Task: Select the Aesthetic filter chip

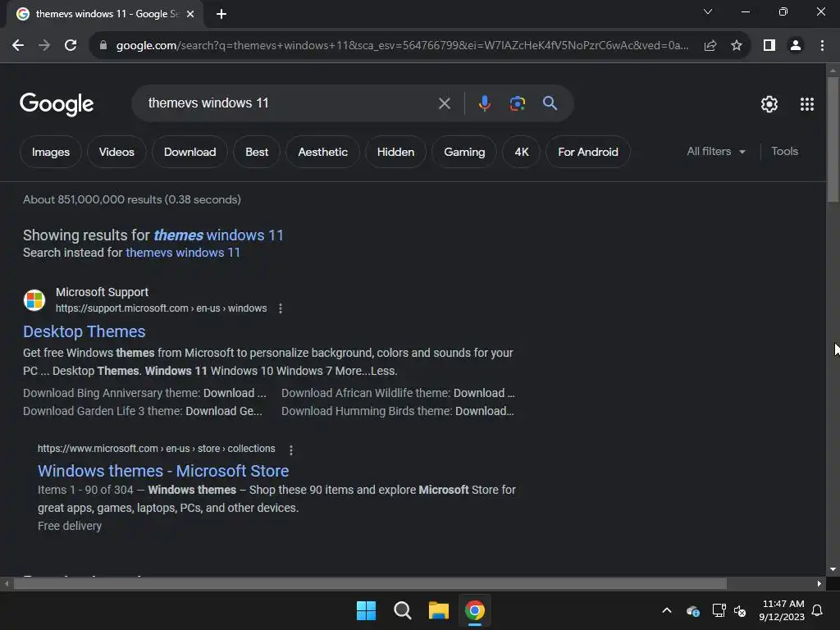Action: coord(322,152)
